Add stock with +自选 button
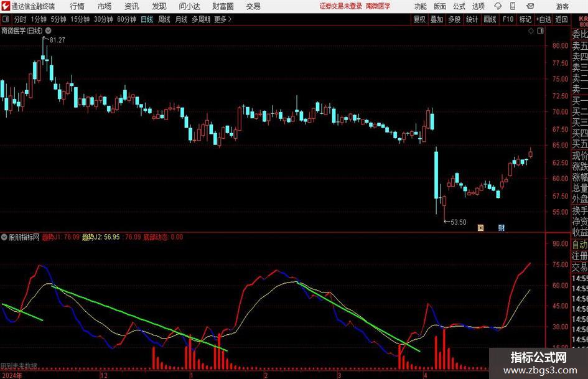588x379 pixels. [544, 19]
